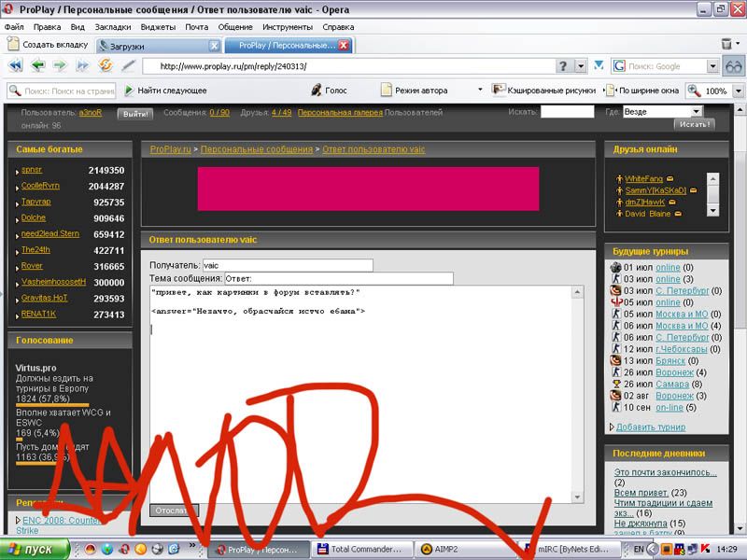Open the Правка menu
747x560 pixels.
tap(47, 27)
